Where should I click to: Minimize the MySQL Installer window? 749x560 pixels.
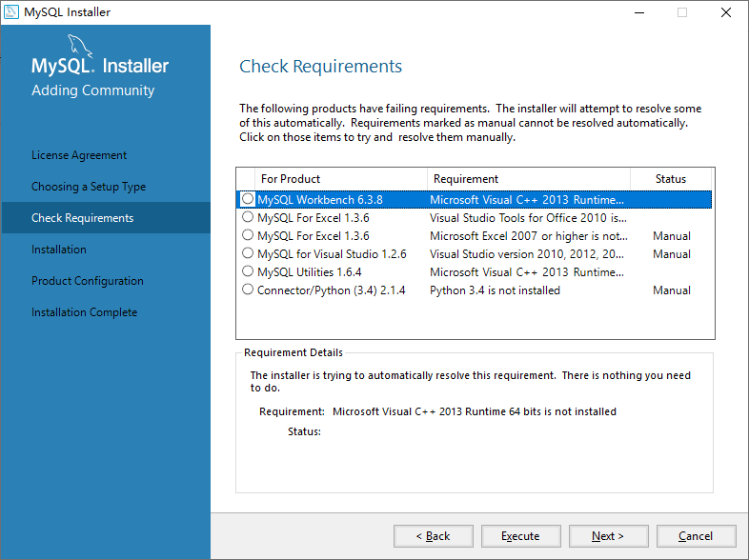(x=639, y=12)
